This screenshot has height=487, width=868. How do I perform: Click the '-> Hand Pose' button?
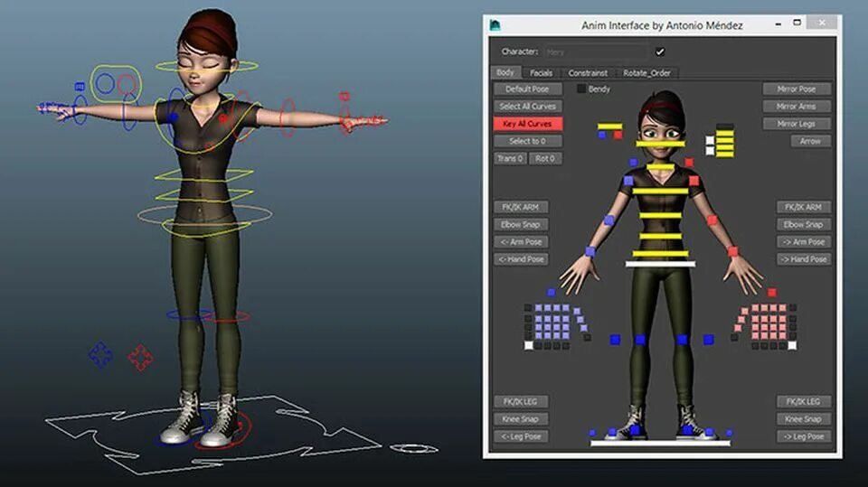tap(803, 259)
